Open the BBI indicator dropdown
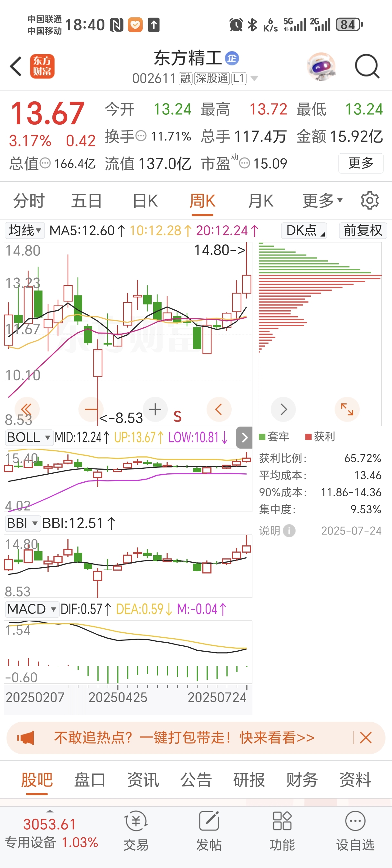Viewport: 392px width, 868px height. [x=23, y=523]
